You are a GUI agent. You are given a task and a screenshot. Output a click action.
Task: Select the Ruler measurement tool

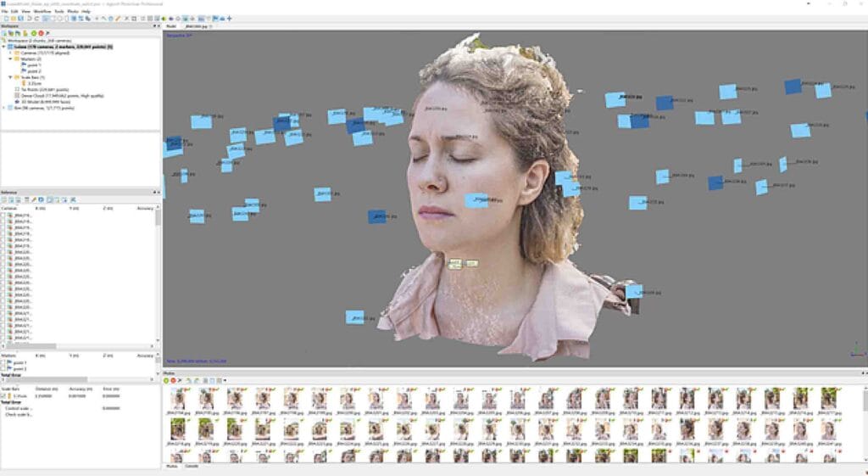pos(104,19)
